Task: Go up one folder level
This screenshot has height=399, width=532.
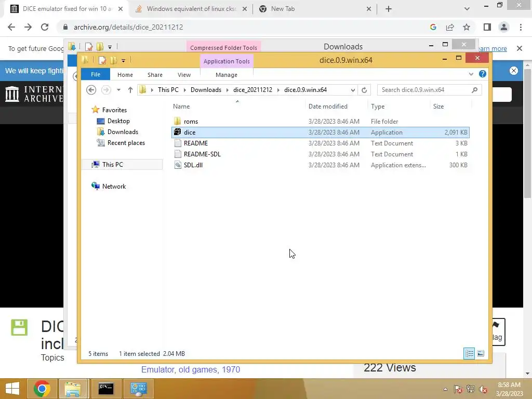Action: (130, 90)
